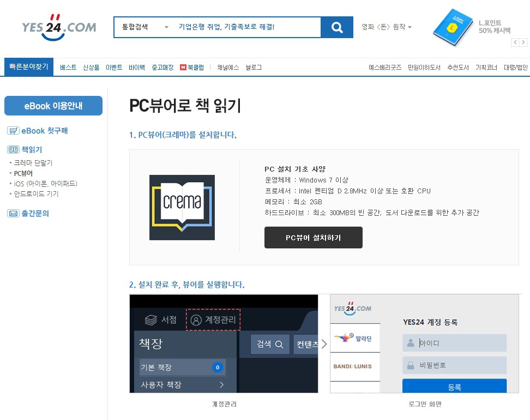Click the BANDI/LUNIS logo
This screenshot has height=420, width=530.
[x=353, y=366]
